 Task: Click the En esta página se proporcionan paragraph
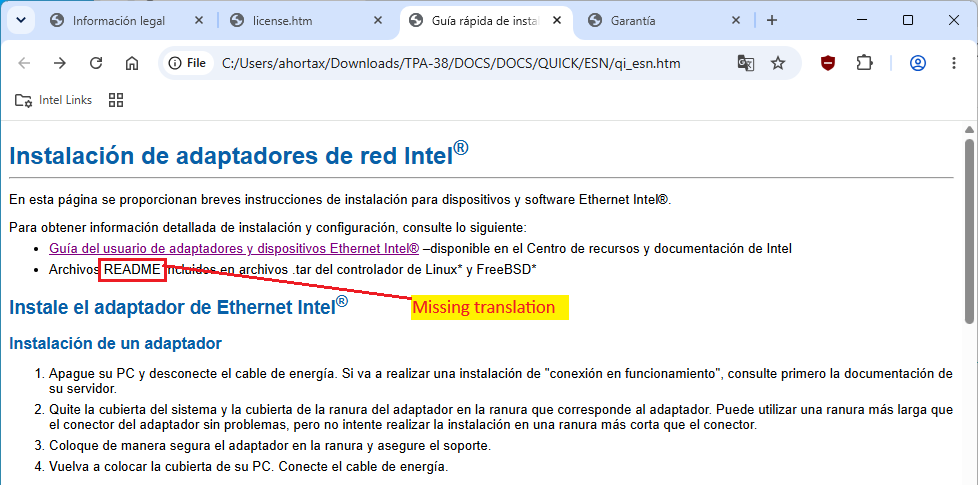tap(340, 200)
